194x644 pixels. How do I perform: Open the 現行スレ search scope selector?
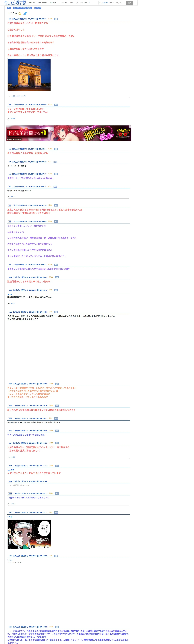(x=105, y=3)
